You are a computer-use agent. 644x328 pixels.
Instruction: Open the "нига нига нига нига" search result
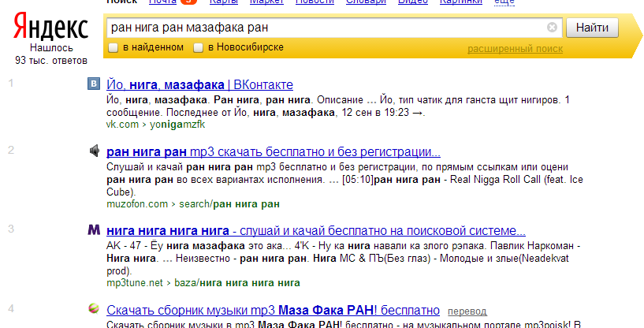(x=316, y=230)
